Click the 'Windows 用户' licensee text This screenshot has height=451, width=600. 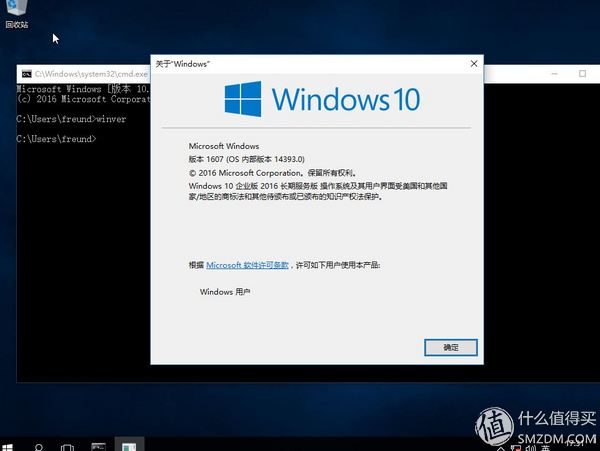point(225,292)
